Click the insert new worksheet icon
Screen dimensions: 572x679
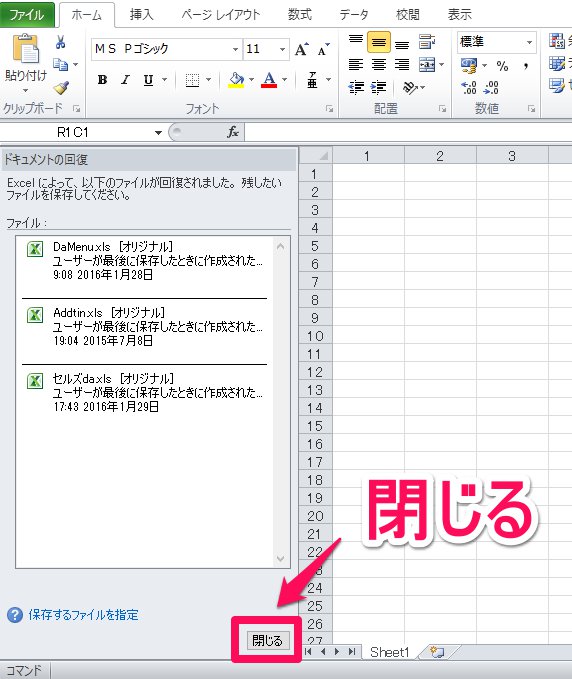pos(437,652)
